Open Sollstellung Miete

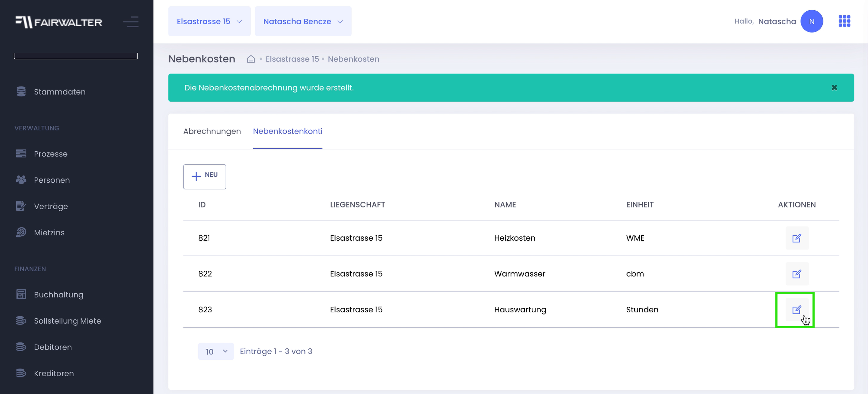(x=68, y=321)
